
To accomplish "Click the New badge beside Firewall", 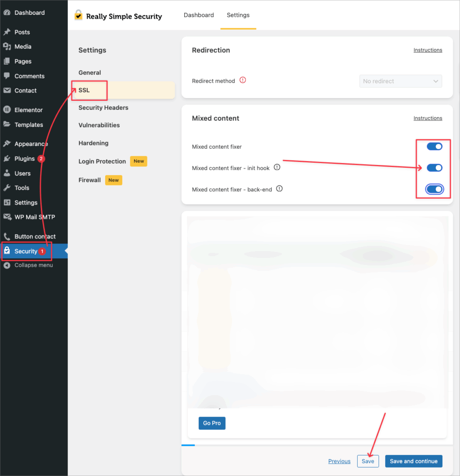I will coord(113,180).
